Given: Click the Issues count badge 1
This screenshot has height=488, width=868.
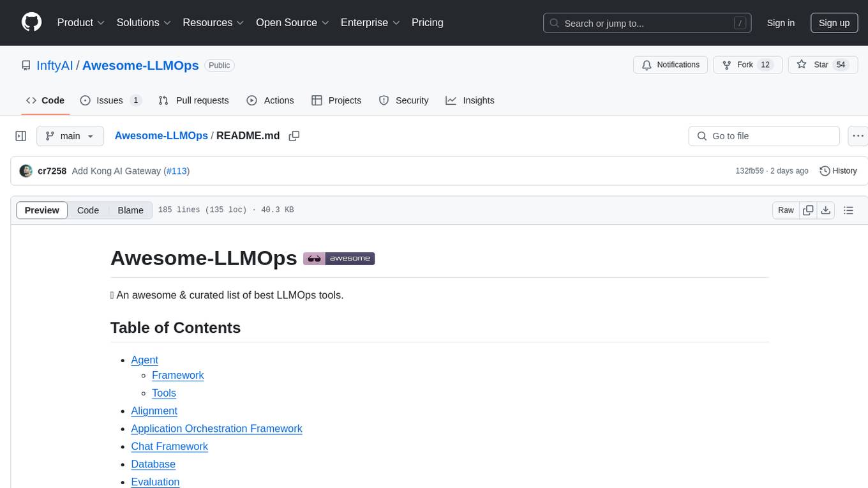Looking at the screenshot, I should [135, 100].
